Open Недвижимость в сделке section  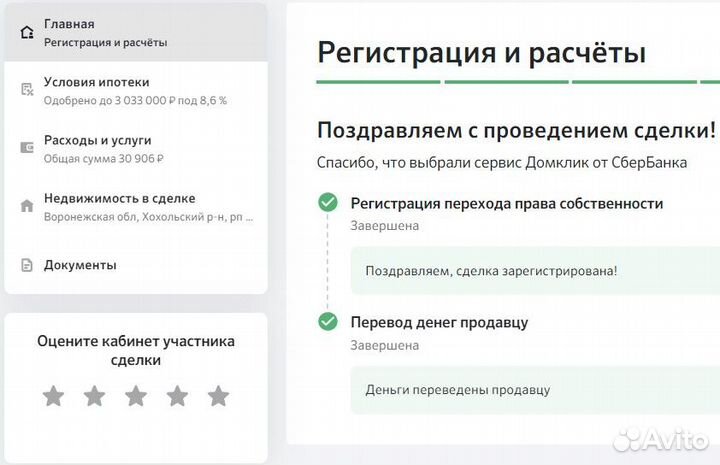(x=136, y=207)
